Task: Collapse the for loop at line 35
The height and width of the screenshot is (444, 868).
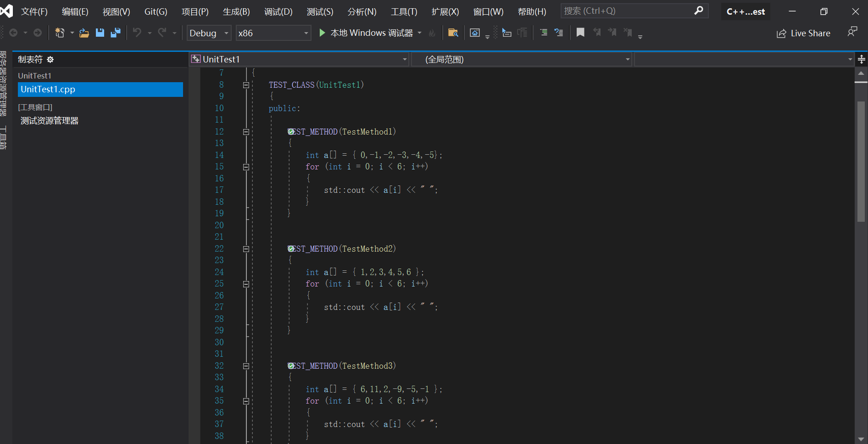Action: coord(246,401)
